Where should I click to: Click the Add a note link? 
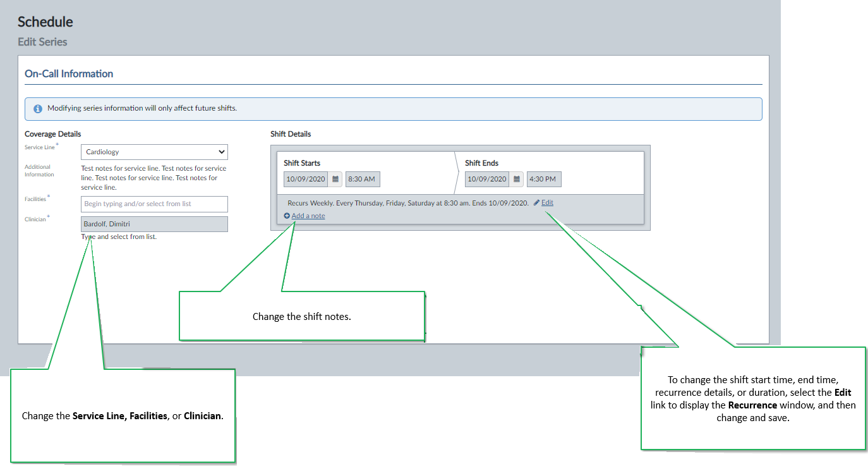tap(308, 216)
